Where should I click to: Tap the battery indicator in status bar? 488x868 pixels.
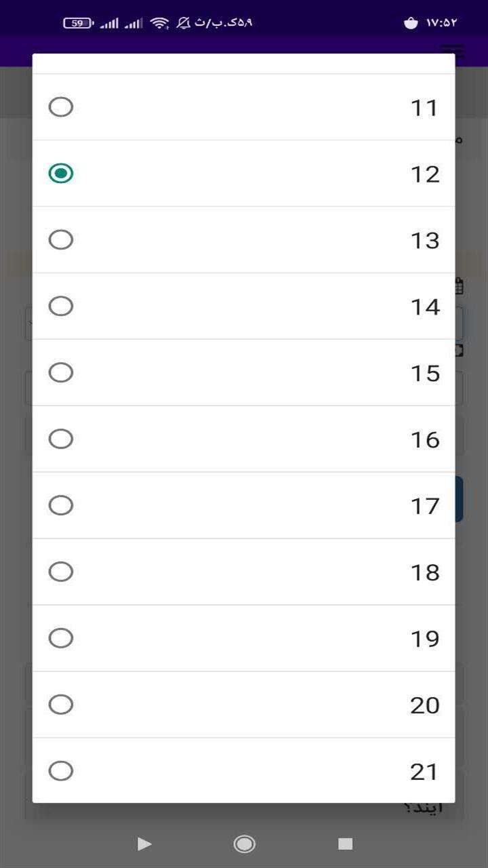tap(79, 23)
